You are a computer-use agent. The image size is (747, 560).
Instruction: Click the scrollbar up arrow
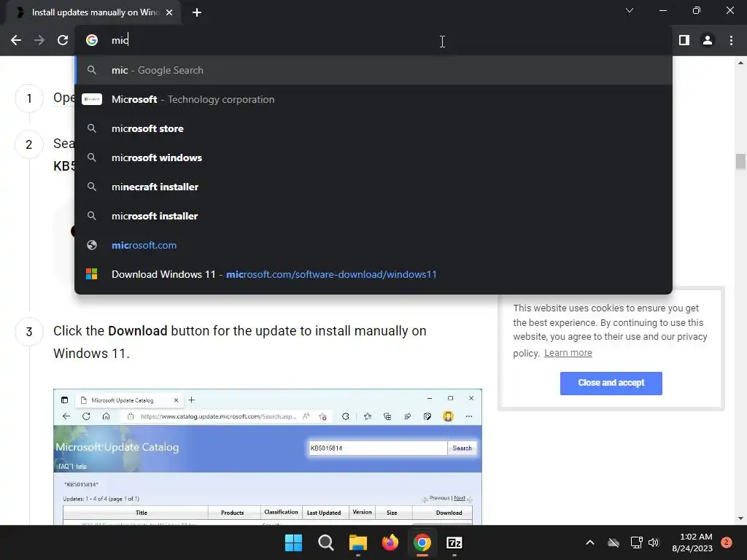740,63
